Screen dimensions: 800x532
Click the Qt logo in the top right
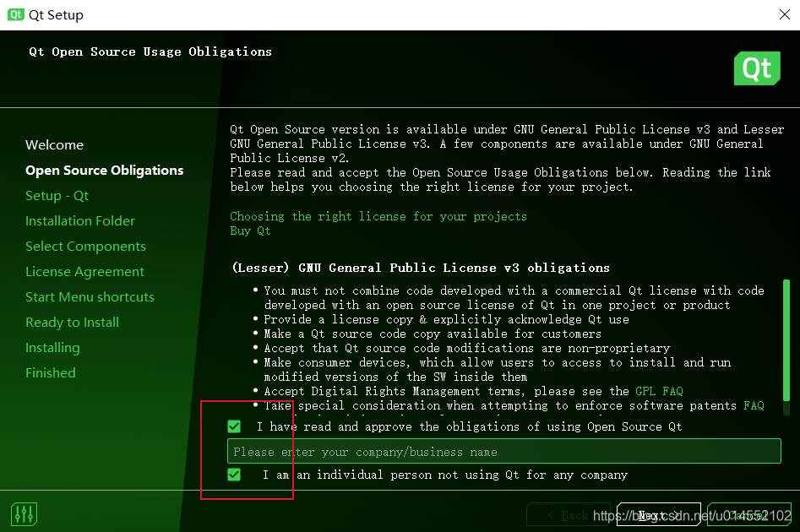click(757, 68)
